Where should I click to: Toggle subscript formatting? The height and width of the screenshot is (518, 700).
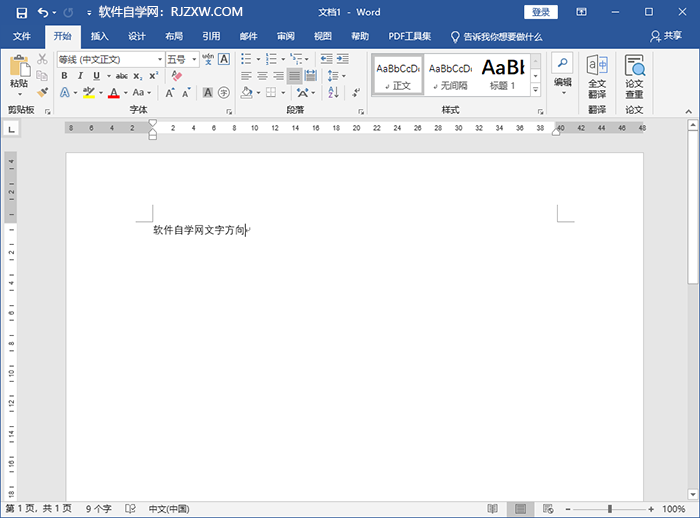coord(138,76)
